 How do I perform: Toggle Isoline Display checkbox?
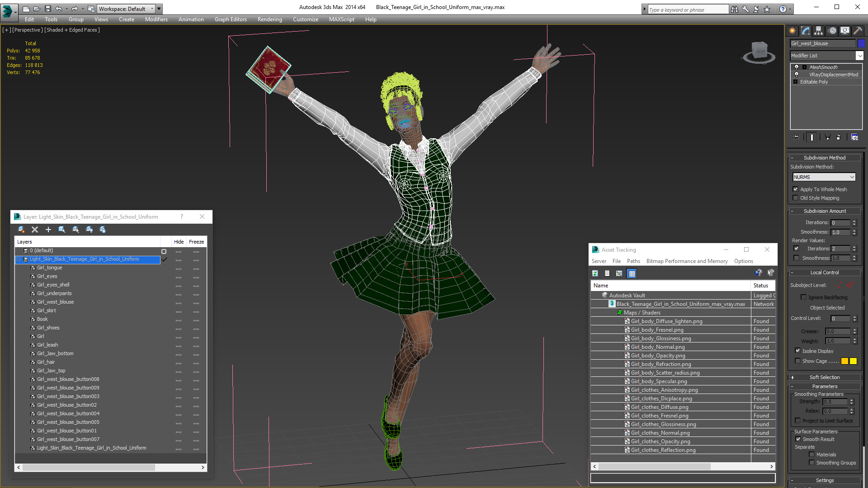click(x=798, y=351)
